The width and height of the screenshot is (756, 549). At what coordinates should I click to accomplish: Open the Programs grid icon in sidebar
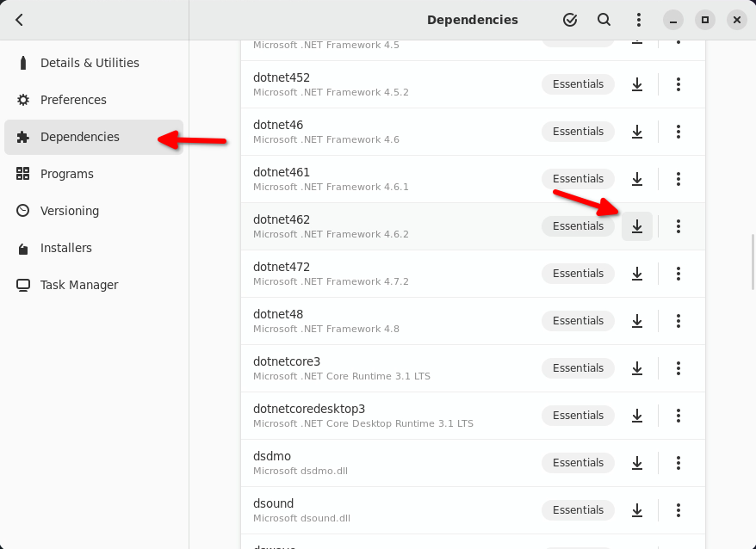23,174
